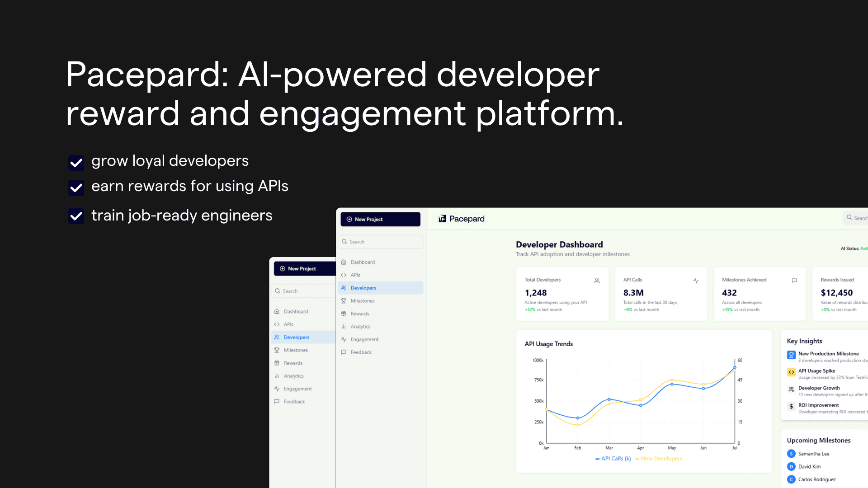This screenshot has height=488, width=868.
Task: Click the New Production Milestone trophy icon
Action: click(791, 355)
